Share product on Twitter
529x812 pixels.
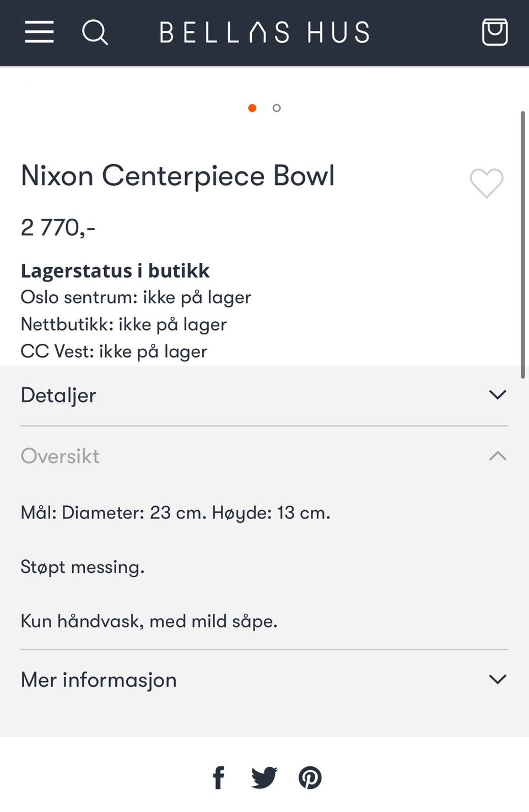pyautogui.click(x=264, y=778)
